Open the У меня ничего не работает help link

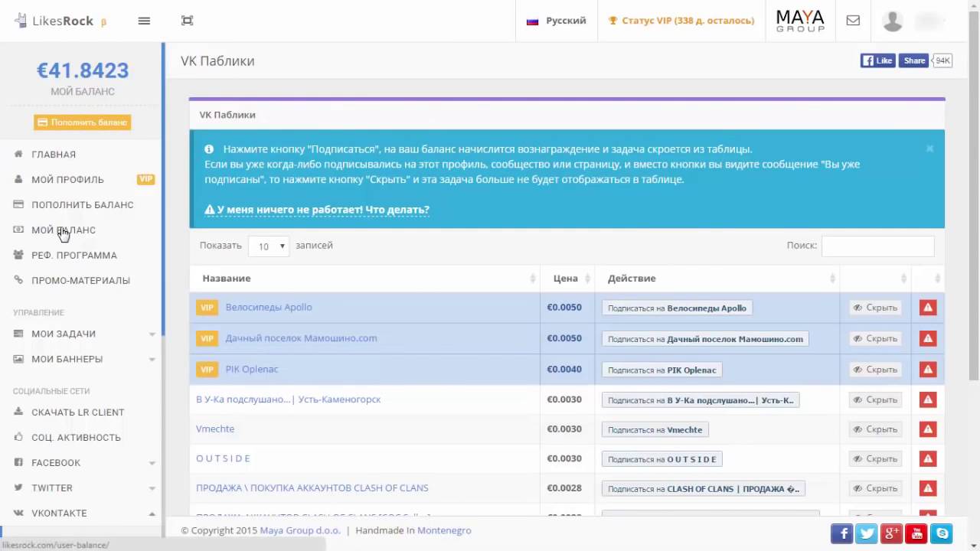[317, 209]
